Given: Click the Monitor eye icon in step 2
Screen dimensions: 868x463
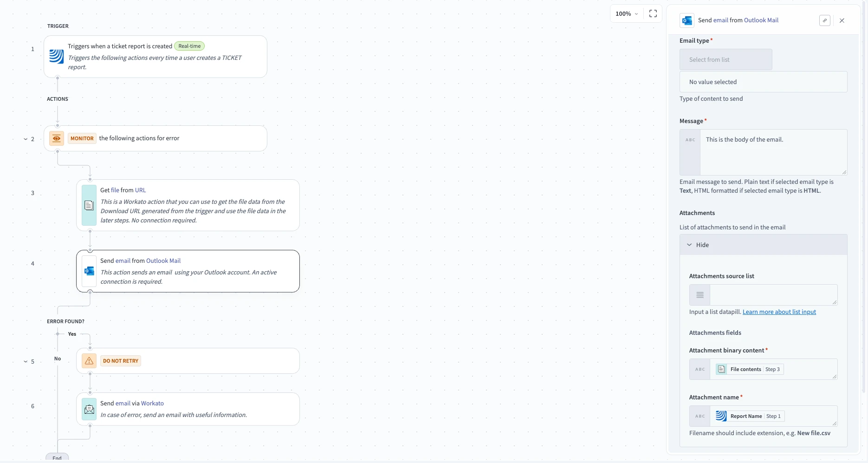Looking at the screenshot, I should 57,138.
